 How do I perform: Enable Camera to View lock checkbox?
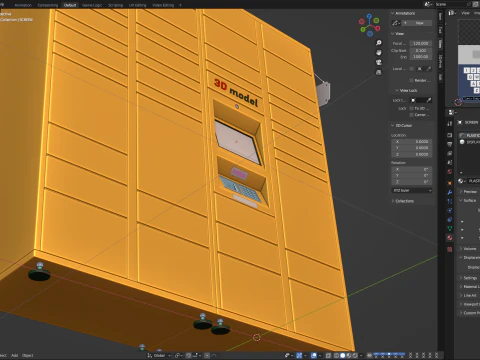[x=411, y=115]
